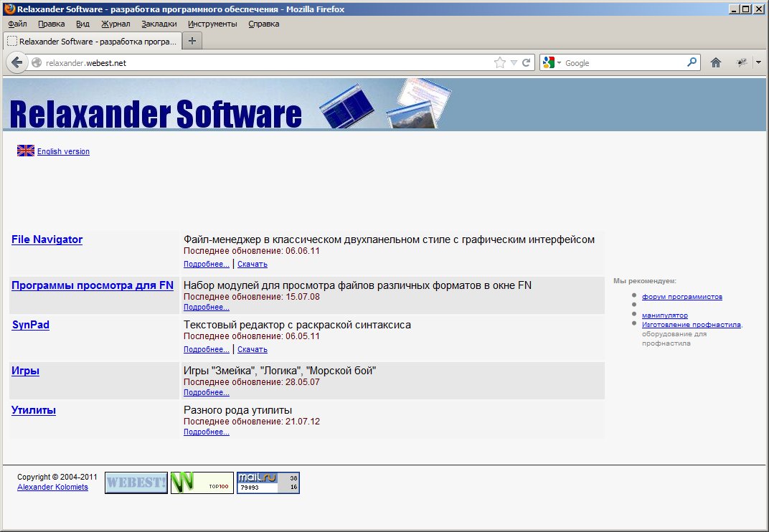The height and width of the screenshot is (532, 769).
Task: Click the British flag icon
Action: pyautogui.click(x=26, y=151)
